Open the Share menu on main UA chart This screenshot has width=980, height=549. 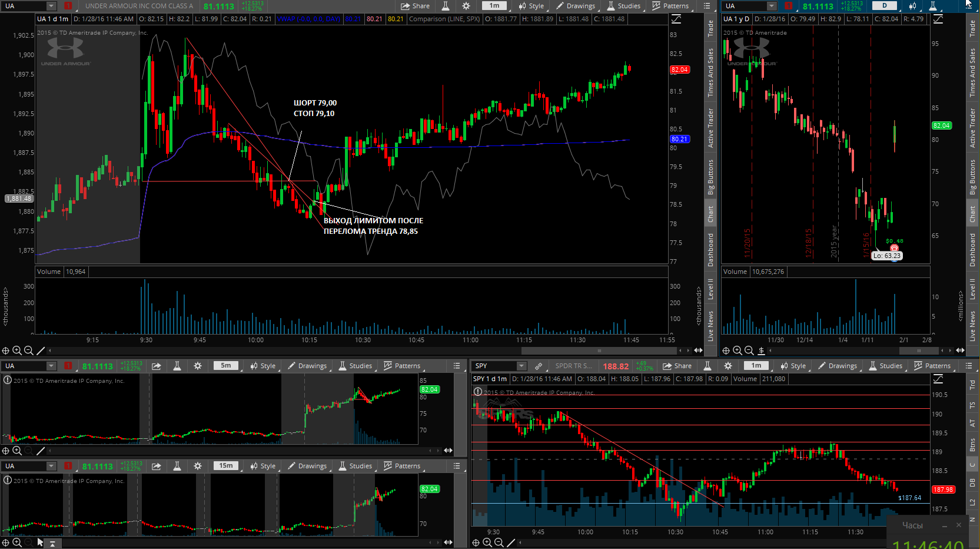415,6
